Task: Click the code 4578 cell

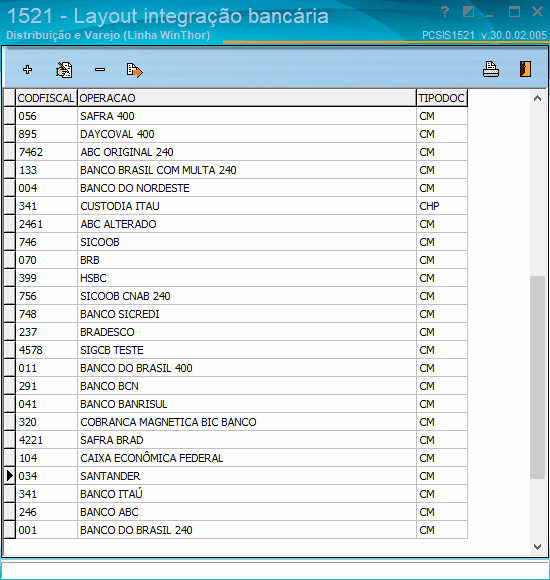Action: click(46, 350)
